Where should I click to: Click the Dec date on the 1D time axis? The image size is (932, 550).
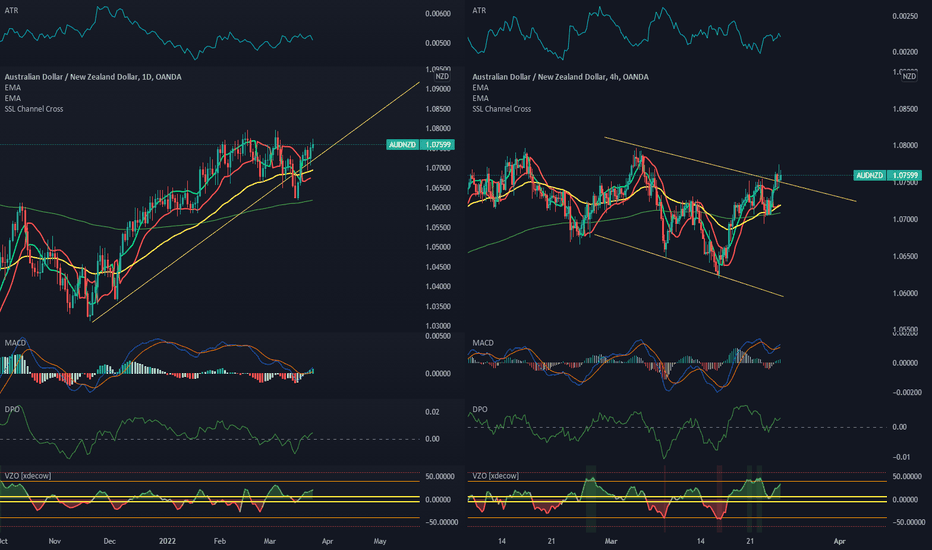point(109,541)
